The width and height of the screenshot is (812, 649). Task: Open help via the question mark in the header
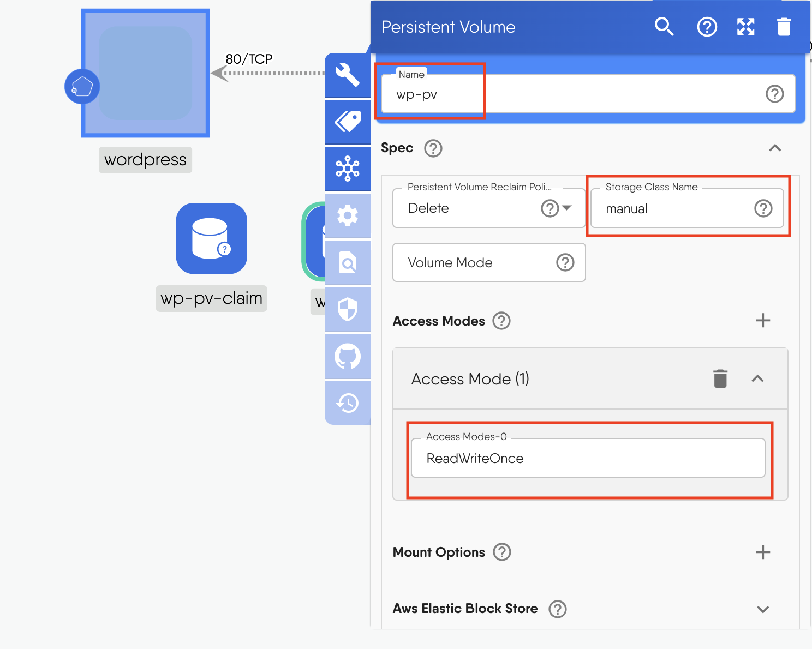(x=707, y=26)
